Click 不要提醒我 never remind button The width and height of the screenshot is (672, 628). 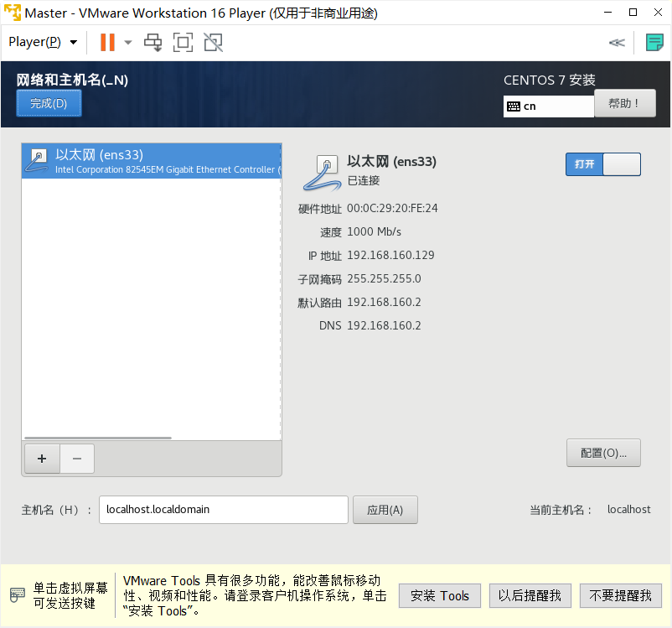[621, 596]
